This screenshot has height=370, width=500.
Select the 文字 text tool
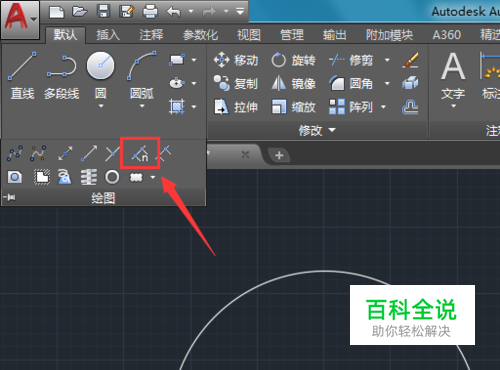click(453, 75)
